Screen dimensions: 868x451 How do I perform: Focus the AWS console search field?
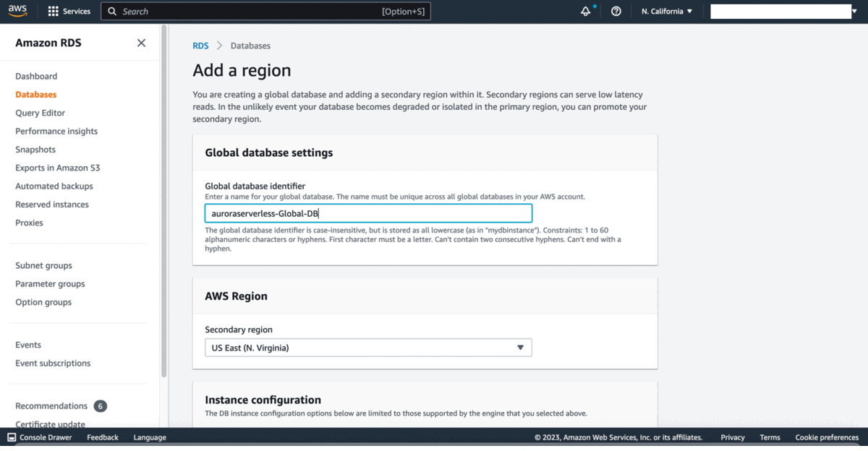[265, 12]
